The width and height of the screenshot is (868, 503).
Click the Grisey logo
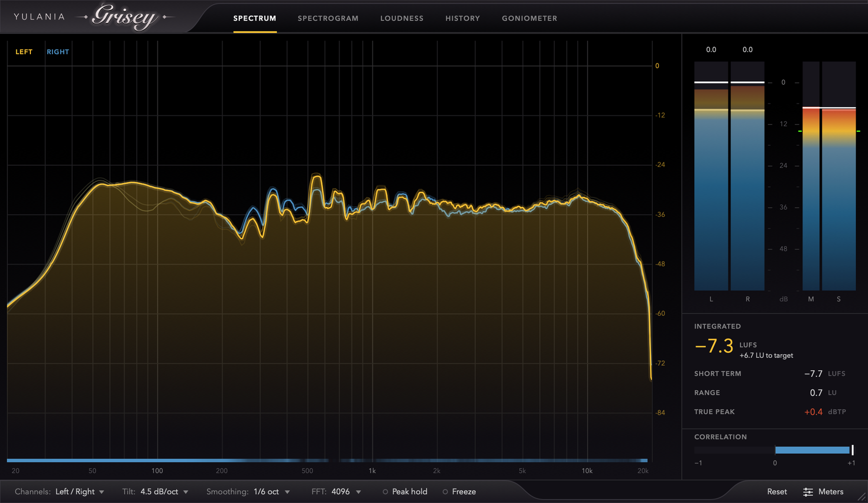coord(126,16)
